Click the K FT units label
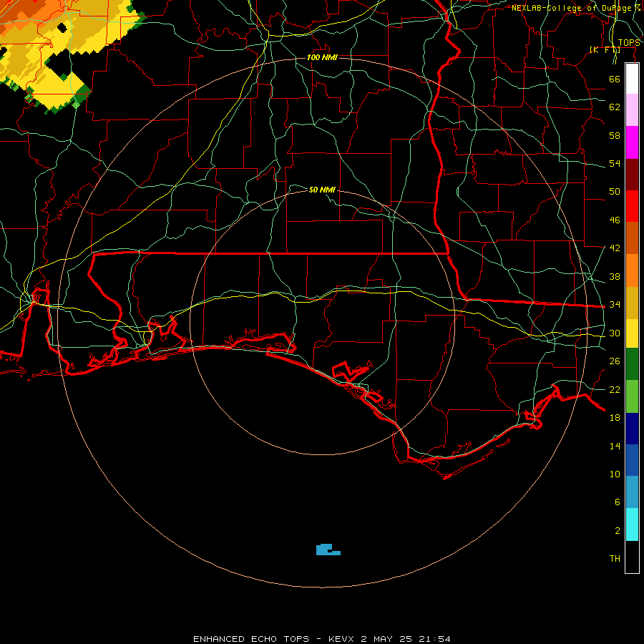This screenshot has height=644, width=644. tap(605, 50)
